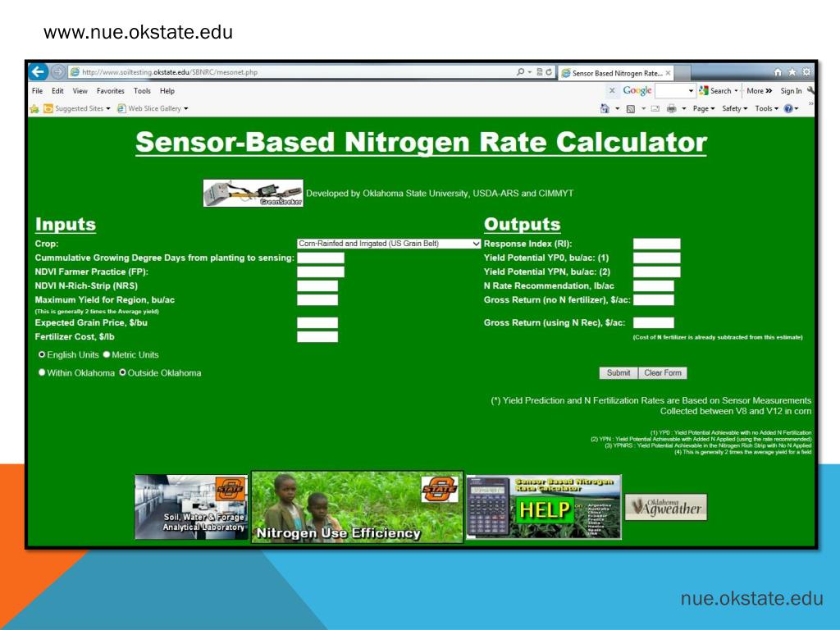This screenshot has height=630, width=840.
Task: Click the Read mail icon
Action: coord(655,109)
